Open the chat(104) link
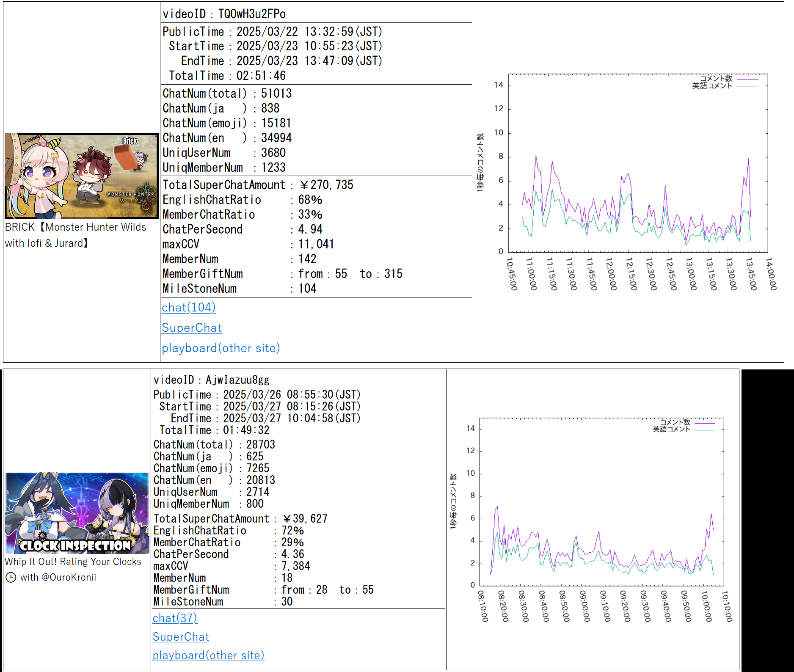 (189, 307)
